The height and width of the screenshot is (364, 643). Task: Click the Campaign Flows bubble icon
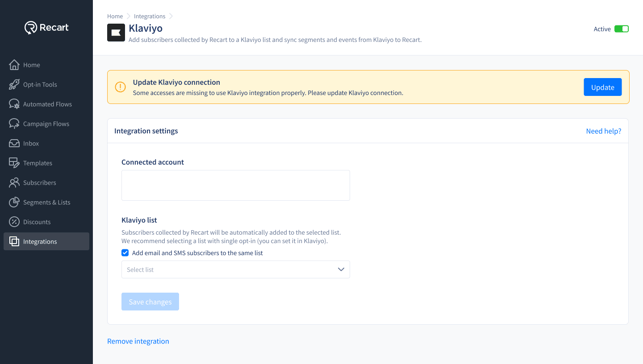click(x=14, y=124)
